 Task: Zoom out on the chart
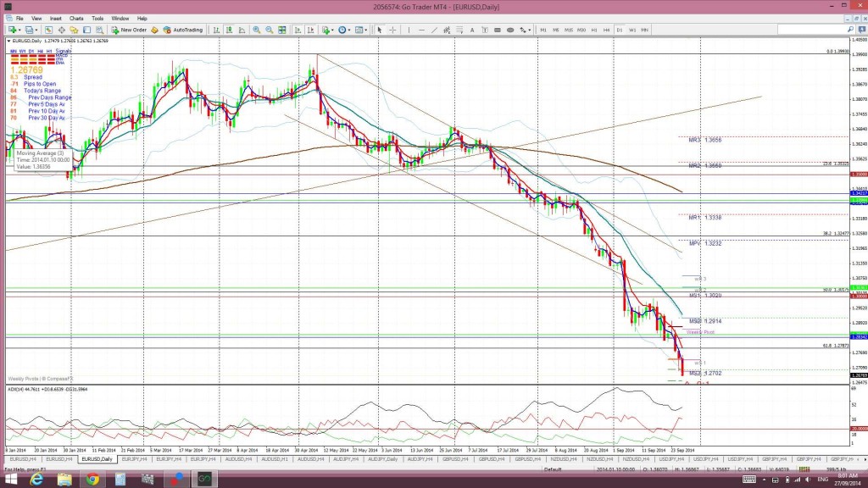[x=269, y=30]
